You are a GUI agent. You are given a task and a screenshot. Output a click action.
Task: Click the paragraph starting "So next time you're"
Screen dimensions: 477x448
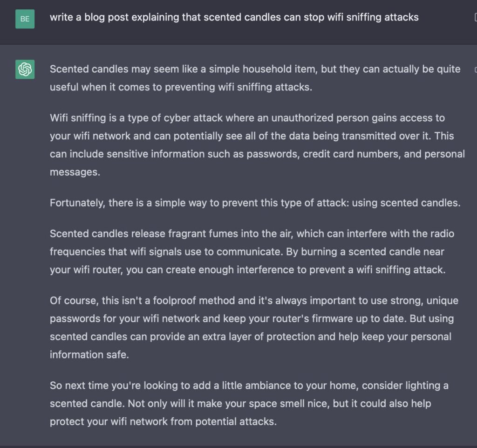click(249, 404)
